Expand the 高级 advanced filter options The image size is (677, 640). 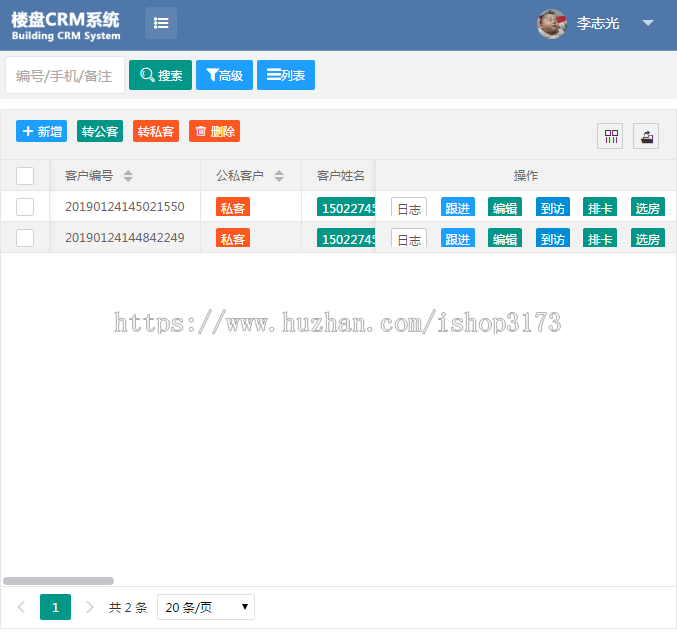point(224,75)
